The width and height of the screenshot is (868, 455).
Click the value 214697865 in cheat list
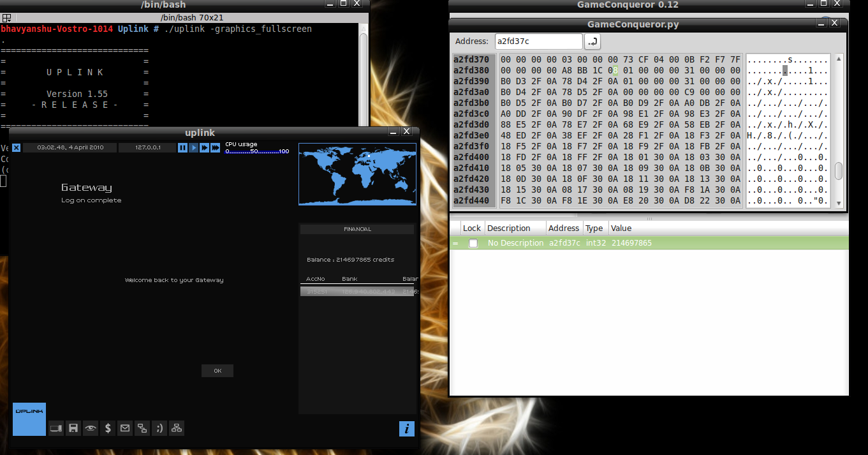(631, 243)
